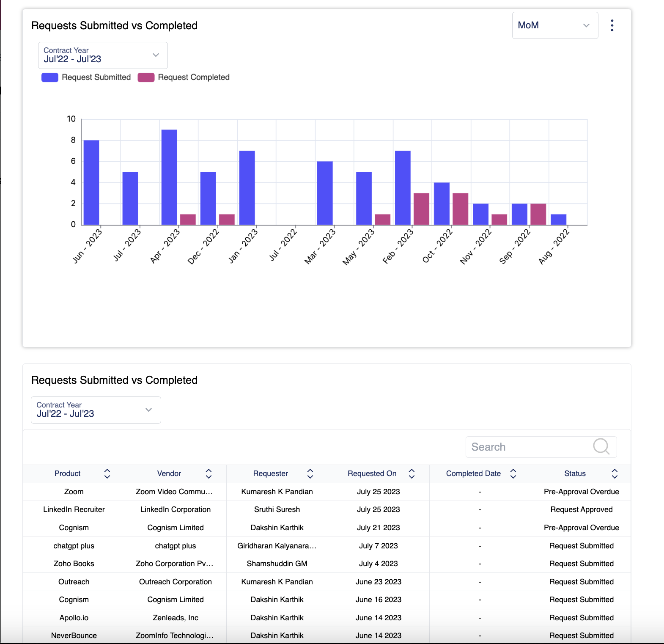Click the LinkedIn Recruiter product cell

(74, 509)
